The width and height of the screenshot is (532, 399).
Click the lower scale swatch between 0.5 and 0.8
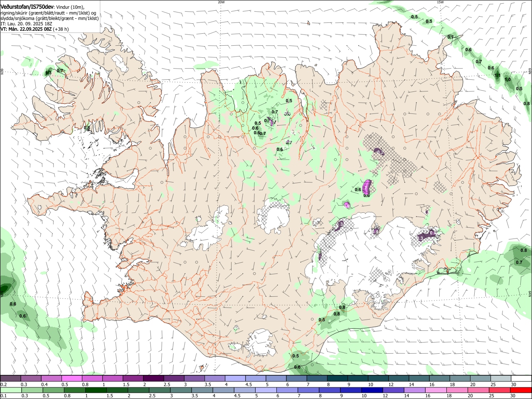pyautogui.click(x=54, y=390)
